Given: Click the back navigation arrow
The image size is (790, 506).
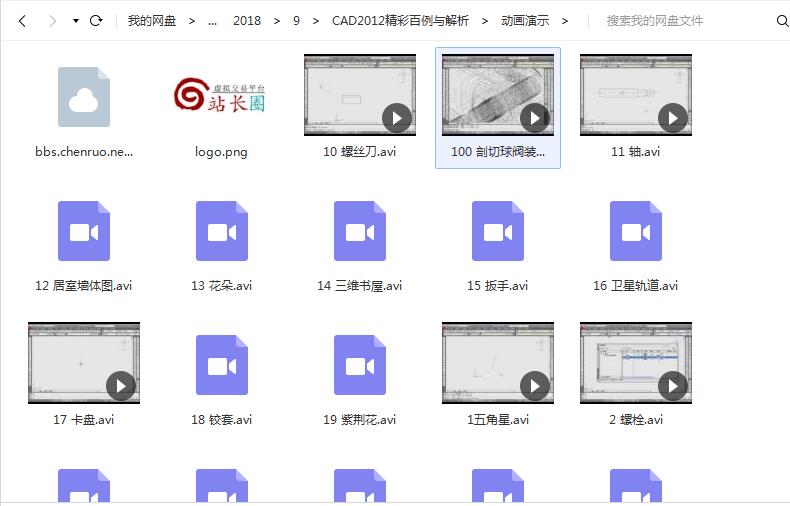Looking at the screenshot, I should [23, 21].
